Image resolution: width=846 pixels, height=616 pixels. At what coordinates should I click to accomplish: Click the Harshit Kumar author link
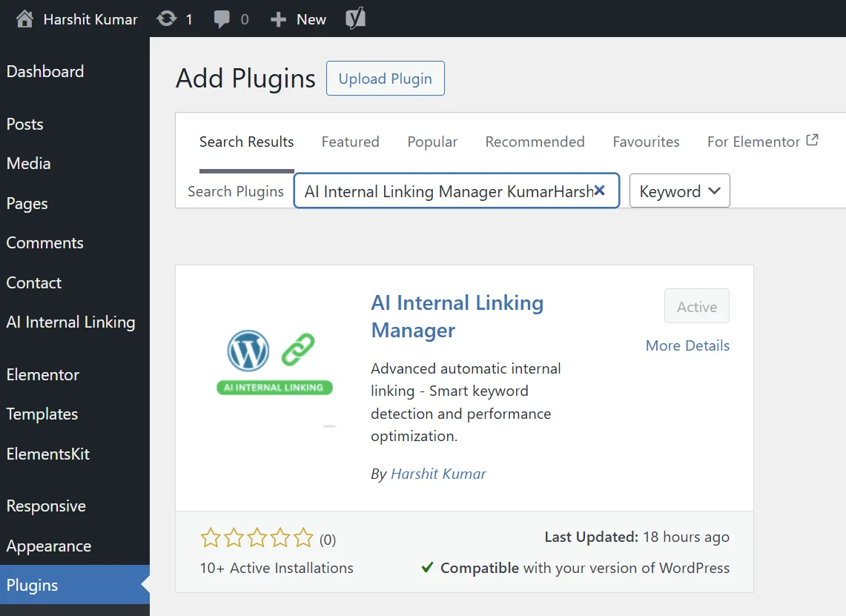coord(438,474)
